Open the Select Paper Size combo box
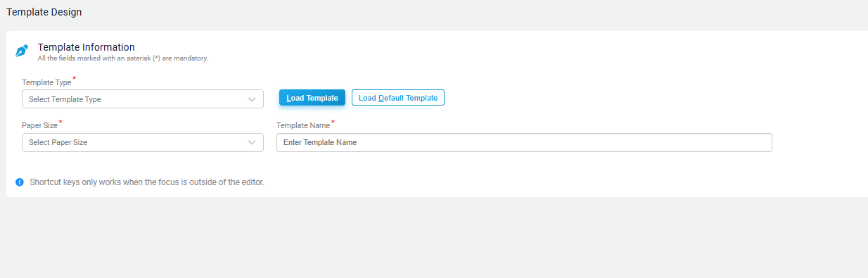This screenshot has width=868, height=278. (143, 143)
